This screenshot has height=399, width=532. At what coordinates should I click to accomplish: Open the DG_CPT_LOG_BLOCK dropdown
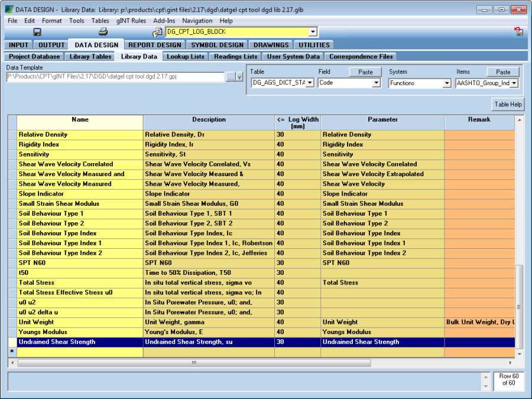pyautogui.click(x=313, y=32)
